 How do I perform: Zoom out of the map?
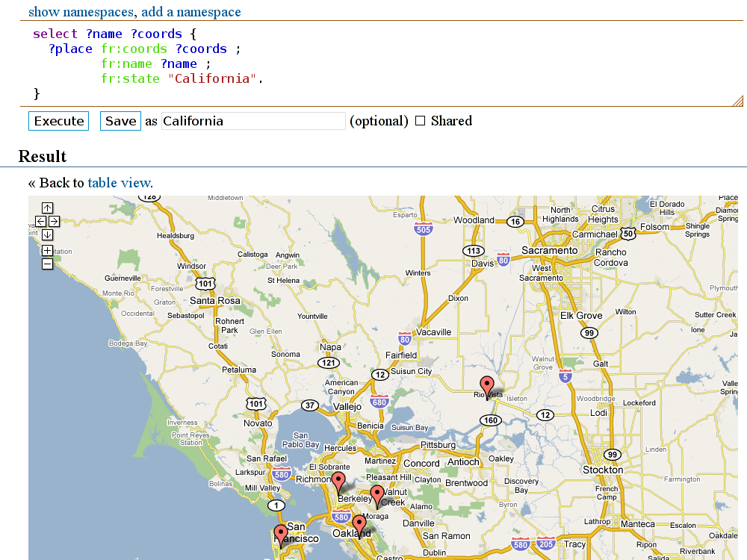click(47, 264)
